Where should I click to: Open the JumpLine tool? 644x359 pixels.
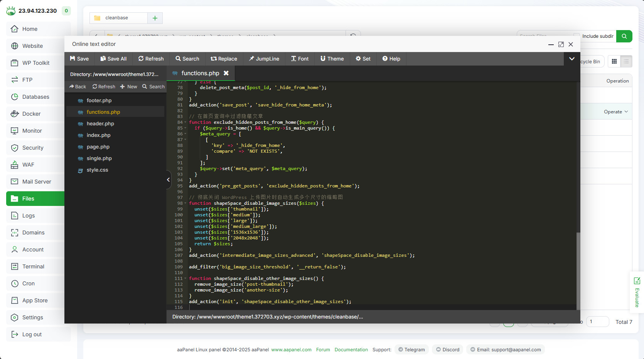click(x=264, y=59)
